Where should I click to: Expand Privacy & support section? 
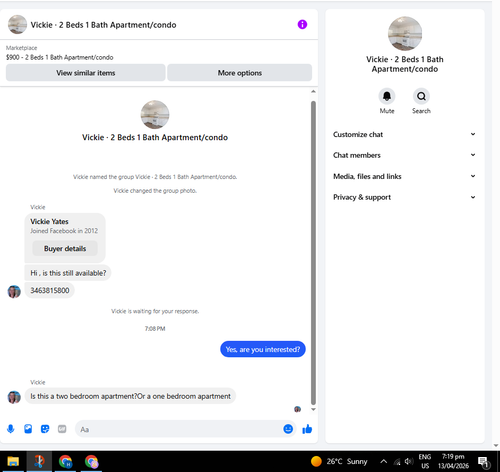tap(404, 197)
